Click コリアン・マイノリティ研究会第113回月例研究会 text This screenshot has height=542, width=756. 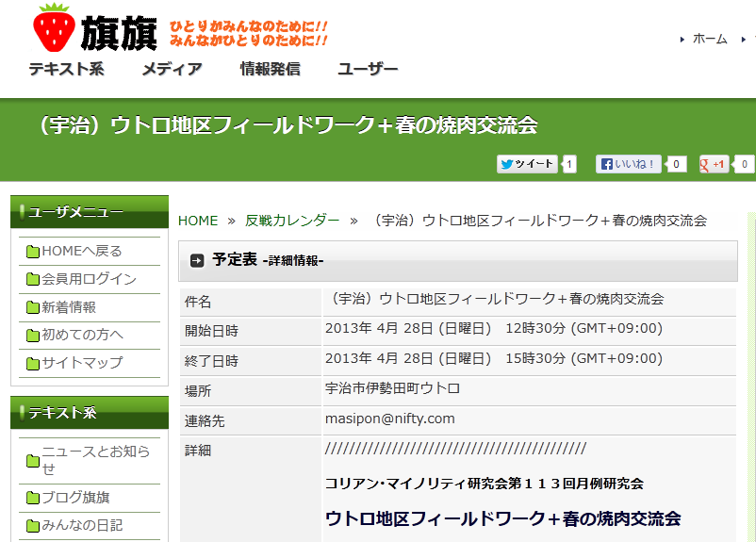(x=485, y=484)
